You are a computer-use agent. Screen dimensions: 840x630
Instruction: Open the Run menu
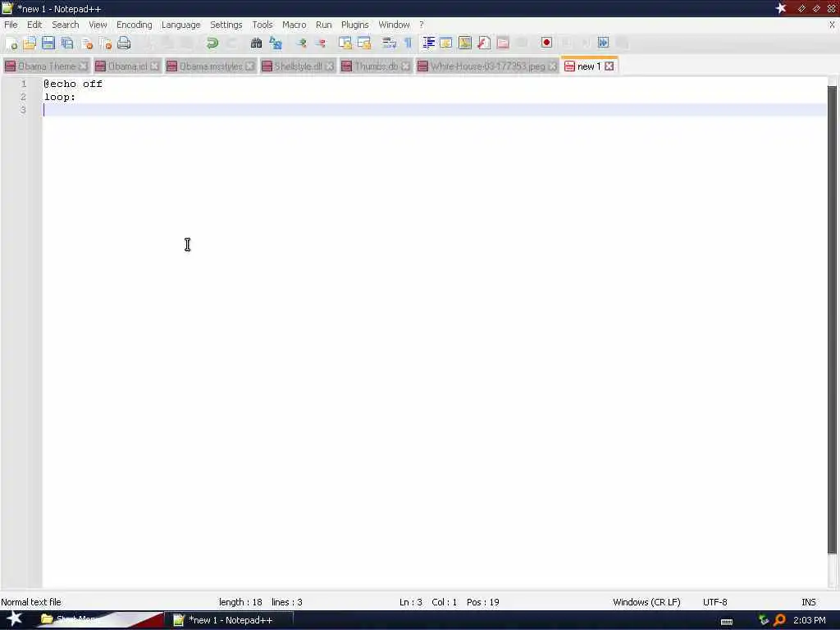click(x=323, y=25)
